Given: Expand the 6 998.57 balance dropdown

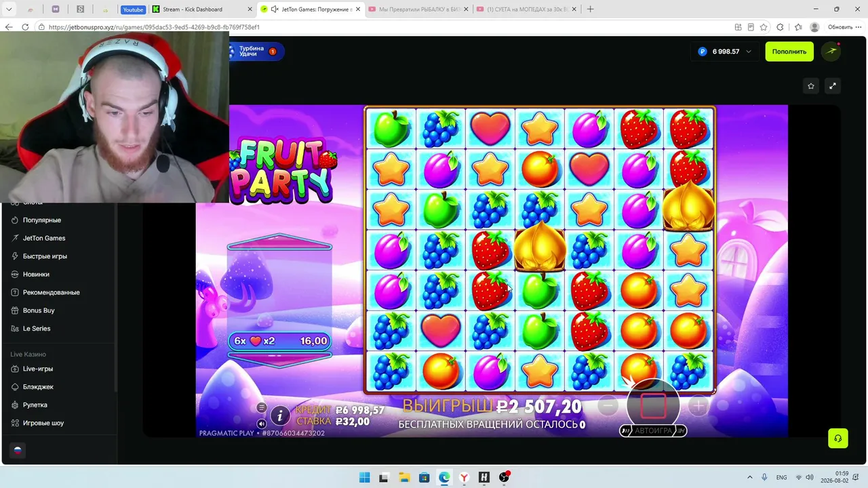Looking at the screenshot, I should [725, 52].
